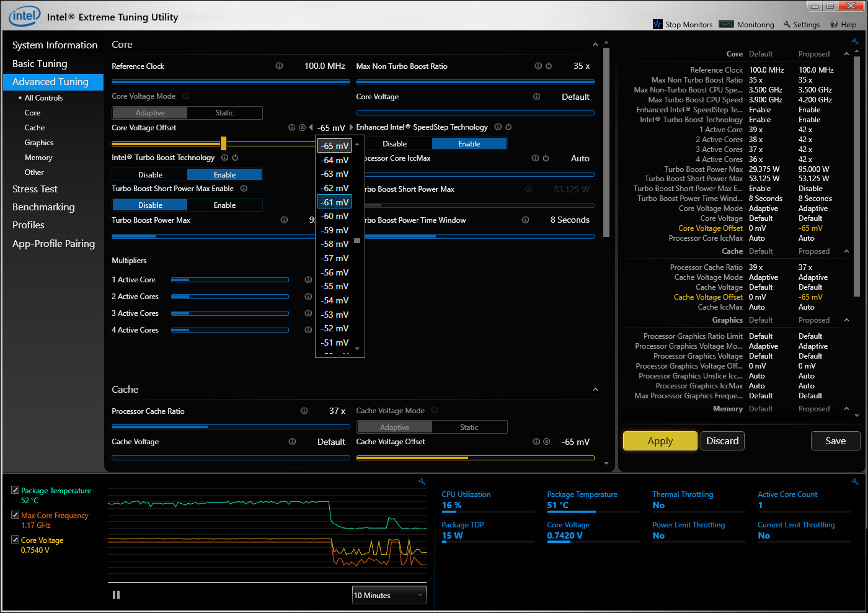Set Enhanced SpeedStep to Disable
The height and width of the screenshot is (613, 868).
point(394,143)
